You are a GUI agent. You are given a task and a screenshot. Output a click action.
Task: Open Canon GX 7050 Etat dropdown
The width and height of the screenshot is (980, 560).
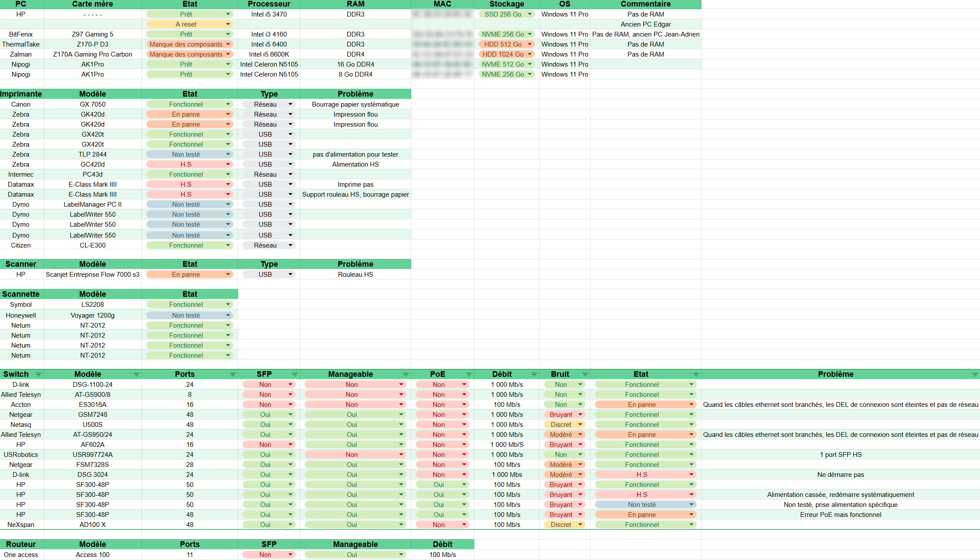(190, 104)
